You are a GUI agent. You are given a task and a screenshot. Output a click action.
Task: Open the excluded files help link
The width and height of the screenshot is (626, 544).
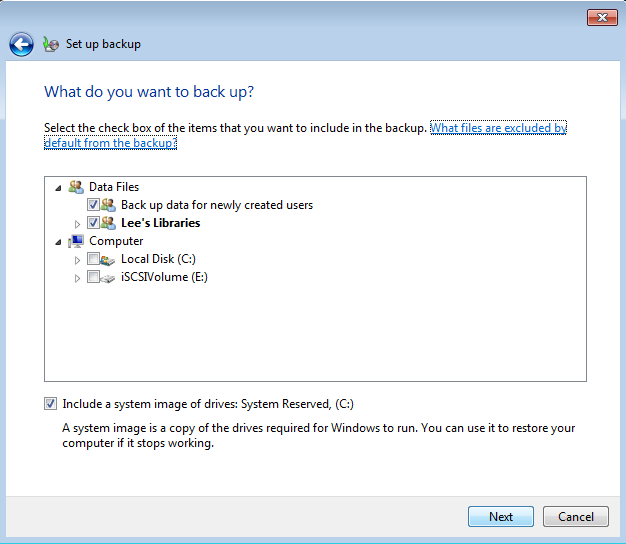305,135
